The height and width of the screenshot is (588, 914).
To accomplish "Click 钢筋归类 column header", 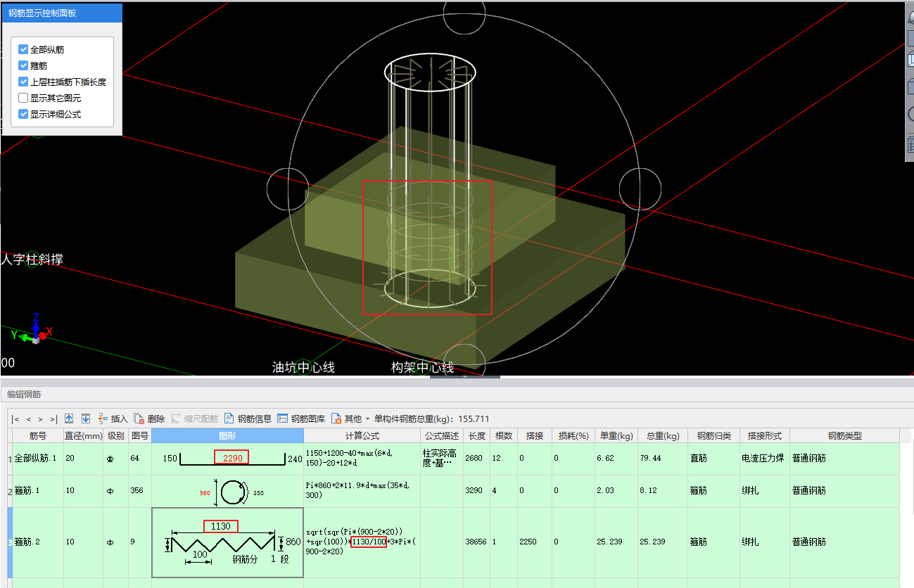I will (713, 436).
